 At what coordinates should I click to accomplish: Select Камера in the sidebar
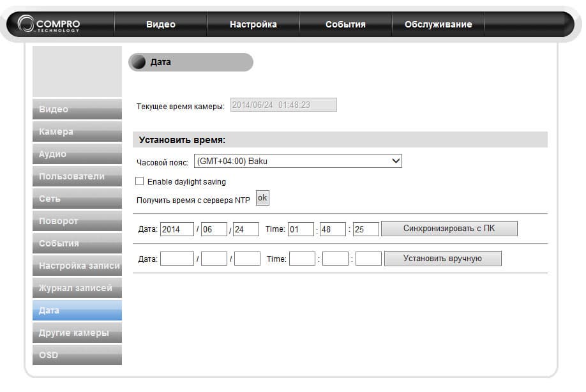[x=77, y=132]
